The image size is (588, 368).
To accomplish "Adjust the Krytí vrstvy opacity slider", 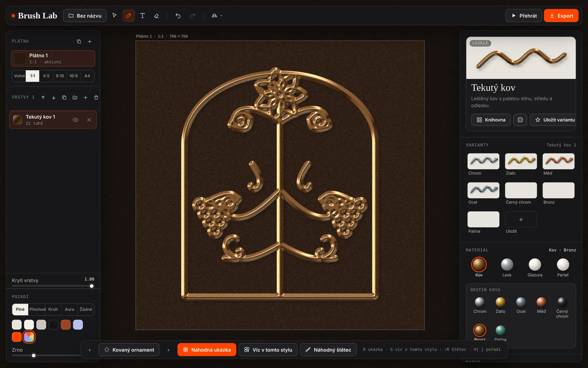I will tap(53, 286).
